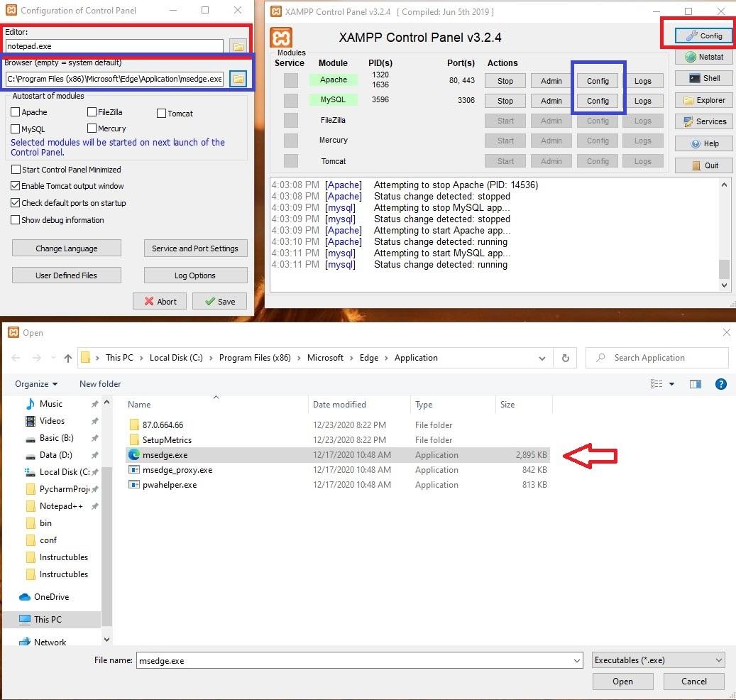Image resolution: width=736 pixels, height=700 pixels.
Task: Open Services from the XAMPP side panel
Action: pyautogui.click(x=703, y=121)
